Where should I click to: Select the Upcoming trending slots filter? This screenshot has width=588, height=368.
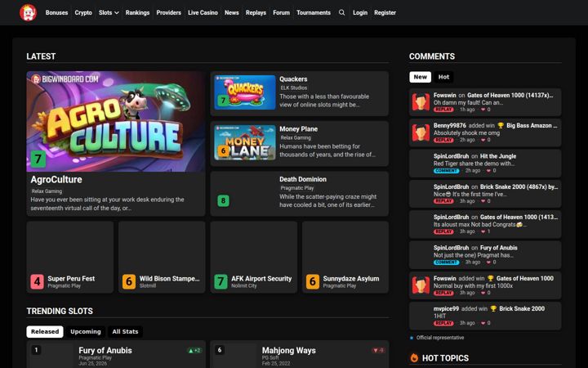coord(86,331)
